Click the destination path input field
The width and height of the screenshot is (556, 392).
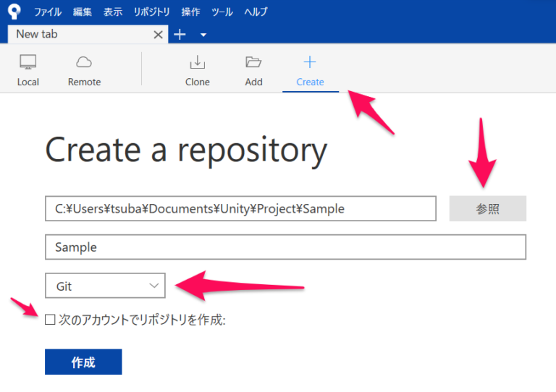240,208
